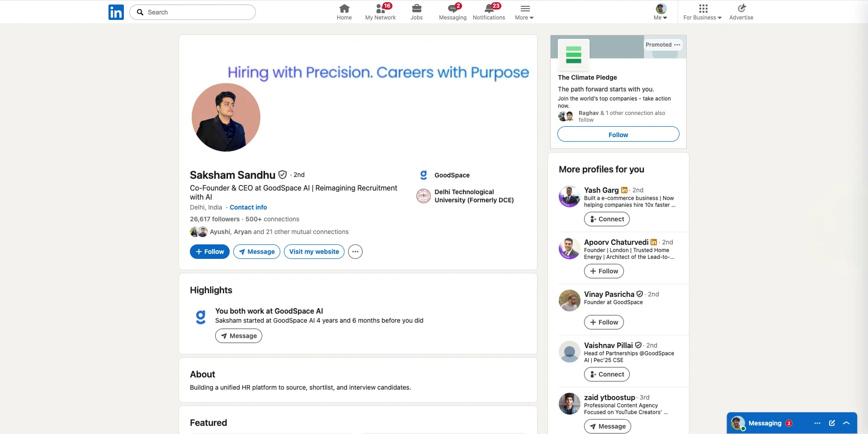Image resolution: width=868 pixels, height=434 pixels.
Task: Click The Climate Pledge logo
Action: [574, 55]
